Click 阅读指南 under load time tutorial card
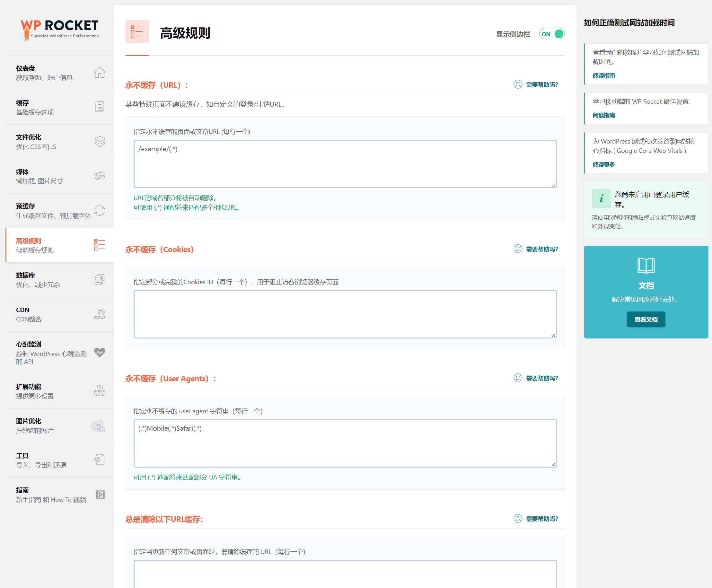This screenshot has width=712, height=588. (x=603, y=75)
